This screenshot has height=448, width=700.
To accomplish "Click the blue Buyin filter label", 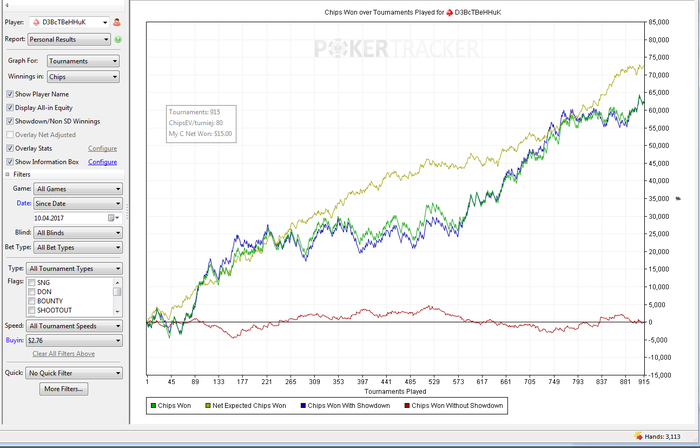I will coord(14,340).
